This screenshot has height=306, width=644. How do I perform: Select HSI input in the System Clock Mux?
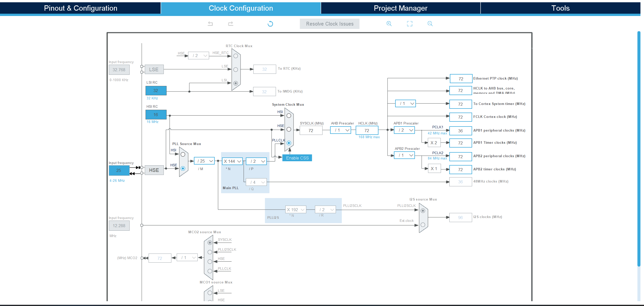coord(289,115)
